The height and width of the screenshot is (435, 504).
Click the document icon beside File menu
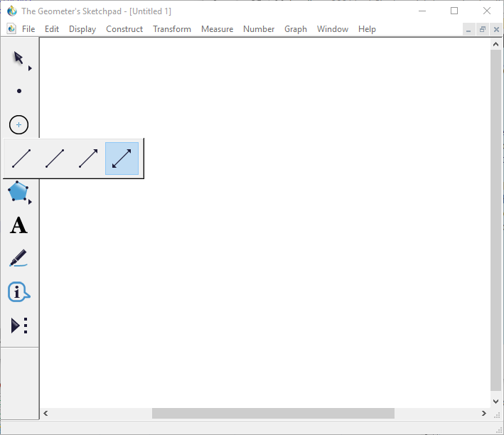point(11,29)
